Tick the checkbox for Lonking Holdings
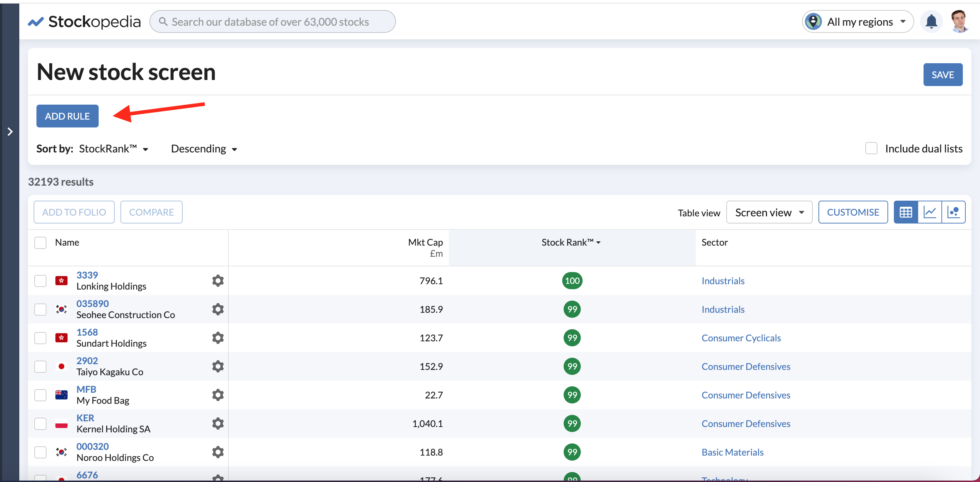This screenshot has width=980, height=482. (x=40, y=281)
